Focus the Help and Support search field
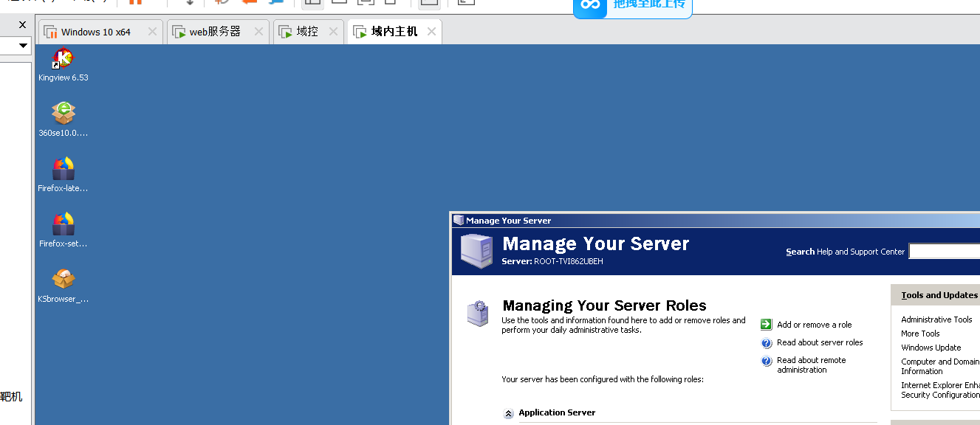980x425 pixels. pyautogui.click(x=945, y=252)
